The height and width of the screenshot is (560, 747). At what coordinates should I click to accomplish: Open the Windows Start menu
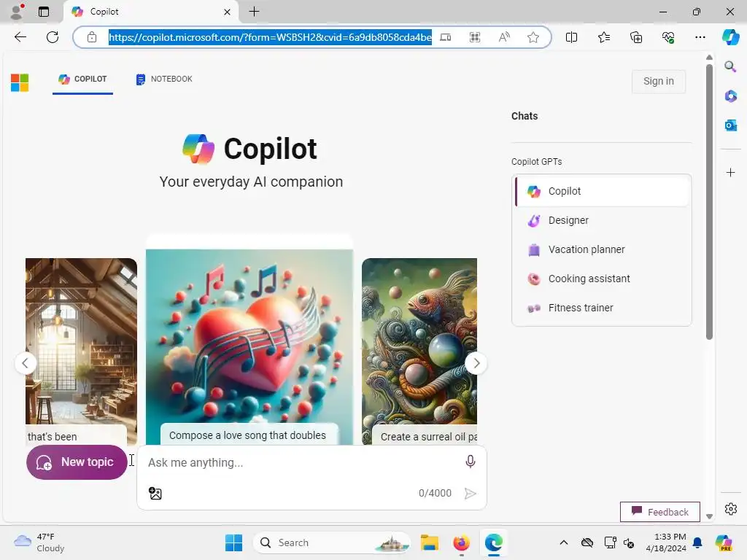tap(233, 542)
